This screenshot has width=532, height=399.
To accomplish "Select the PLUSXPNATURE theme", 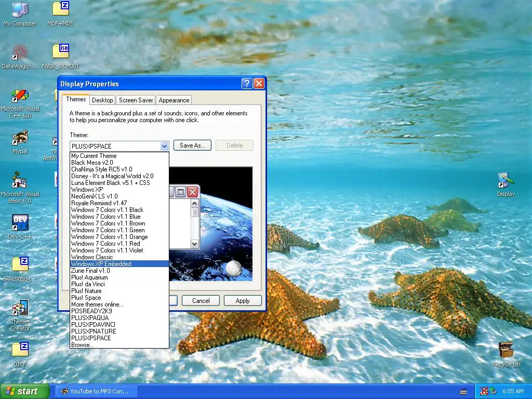I will tap(119, 331).
